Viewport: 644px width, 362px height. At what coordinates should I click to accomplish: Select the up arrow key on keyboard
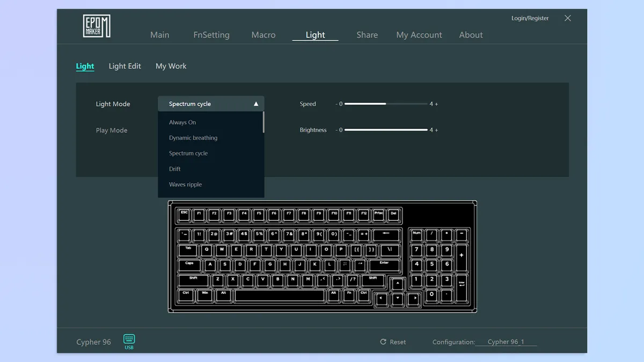coord(397,285)
